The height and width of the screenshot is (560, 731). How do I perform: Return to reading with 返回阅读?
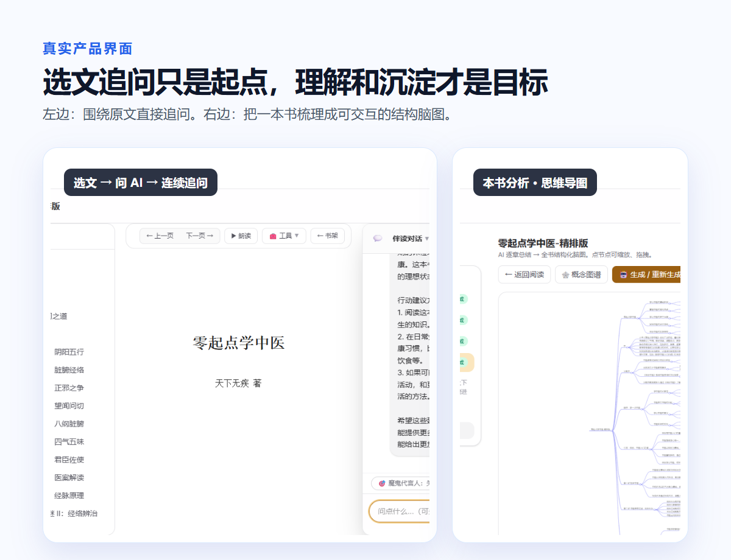point(524,275)
